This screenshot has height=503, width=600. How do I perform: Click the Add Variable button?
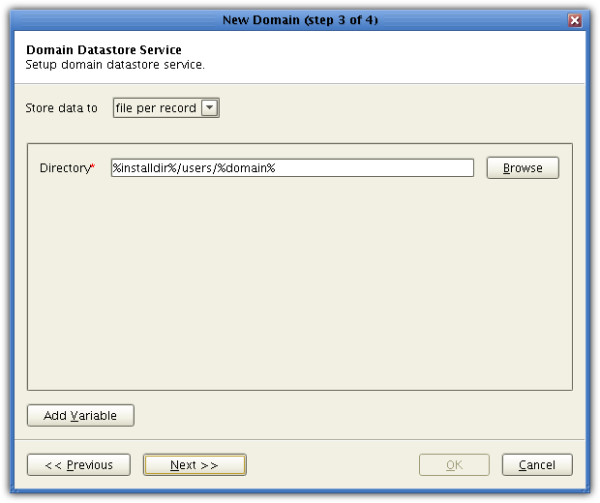(x=81, y=415)
